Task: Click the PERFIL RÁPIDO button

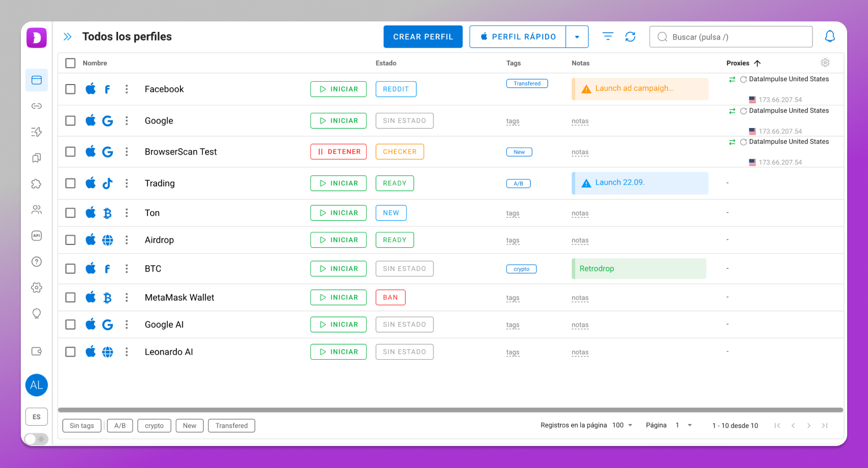Action: coord(518,36)
